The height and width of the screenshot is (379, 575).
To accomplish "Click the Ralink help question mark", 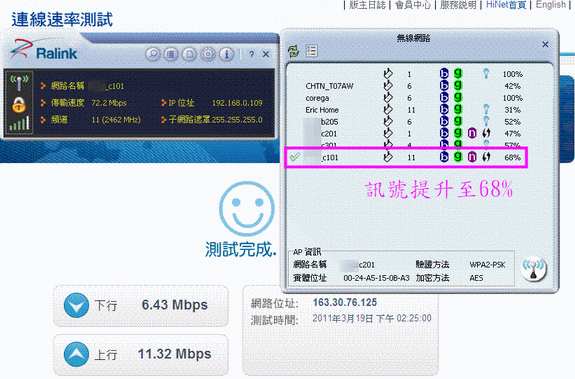I will [x=251, y=55].
